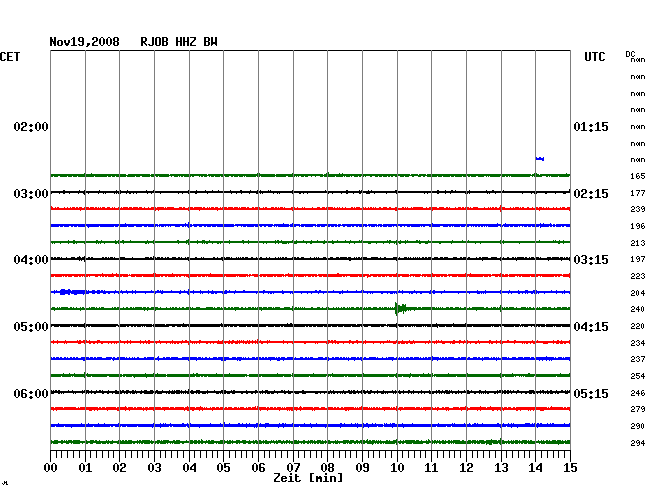The height and width of the screenshot is (494, 650).
Task: Click the DC value 220
Action: (x=638, y=326)
